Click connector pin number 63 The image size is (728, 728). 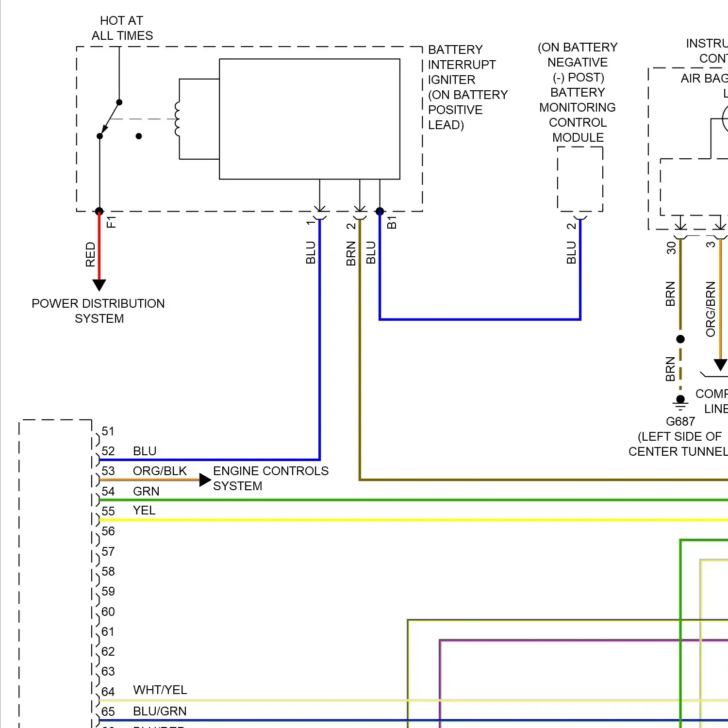[x=108, y=671]
